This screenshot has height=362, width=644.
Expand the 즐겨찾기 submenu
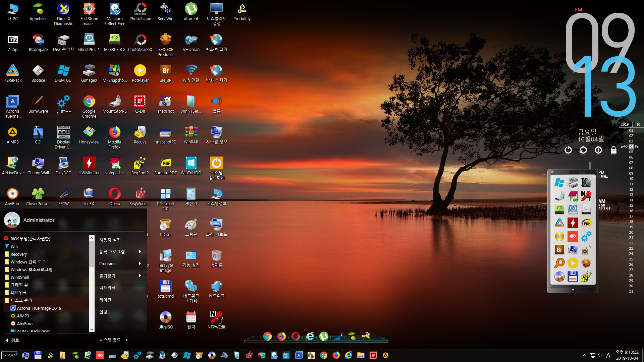120,276
